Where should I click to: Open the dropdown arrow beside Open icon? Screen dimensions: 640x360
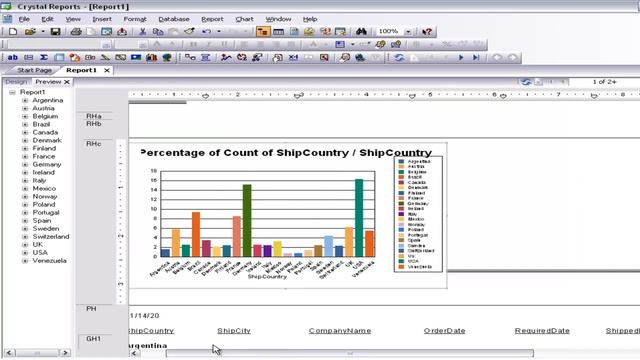[x=42, y=31]
